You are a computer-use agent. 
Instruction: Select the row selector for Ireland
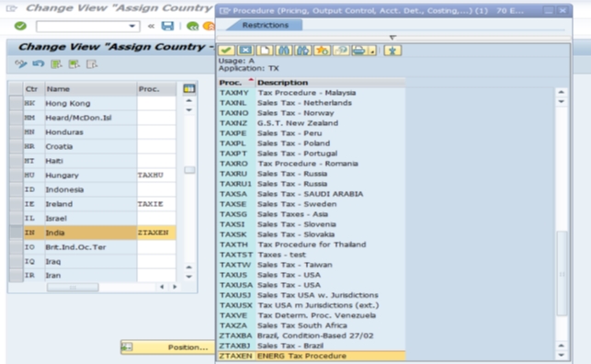point(17,204)
